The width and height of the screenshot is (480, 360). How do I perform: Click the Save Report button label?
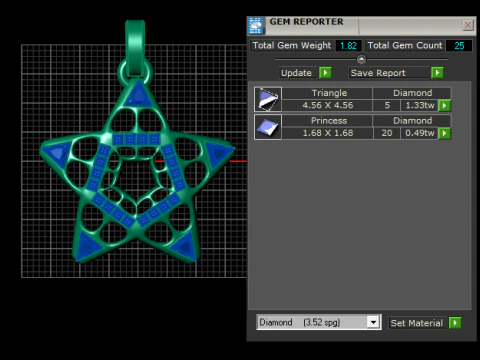[388, 73]
